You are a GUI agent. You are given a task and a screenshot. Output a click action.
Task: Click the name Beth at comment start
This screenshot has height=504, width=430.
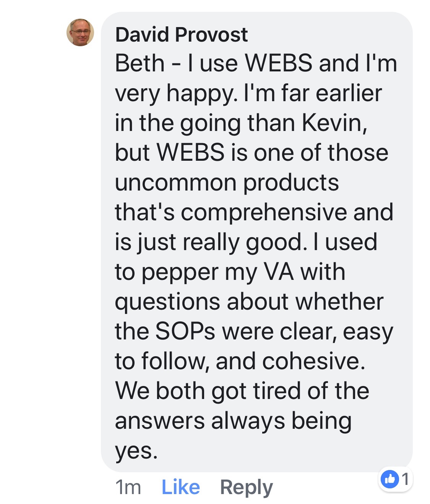pyautogui.click(x=140, y=63)
